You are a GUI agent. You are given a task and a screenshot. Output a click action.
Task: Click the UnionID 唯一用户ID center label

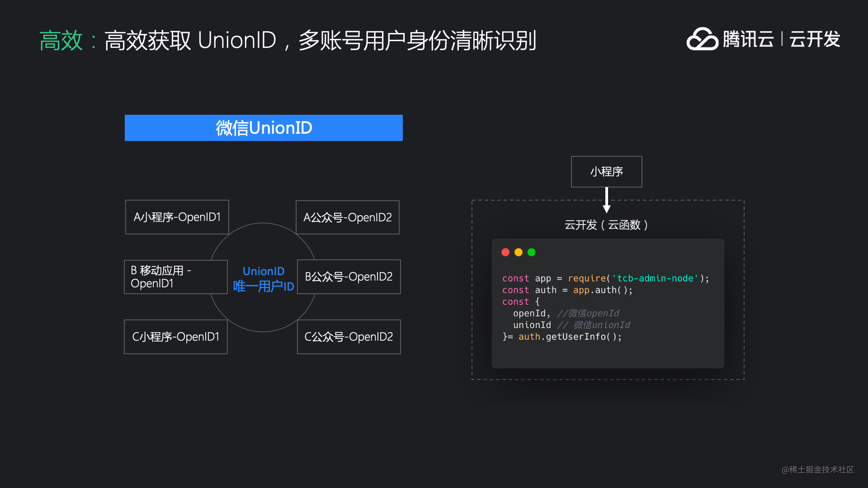[264, 279]
